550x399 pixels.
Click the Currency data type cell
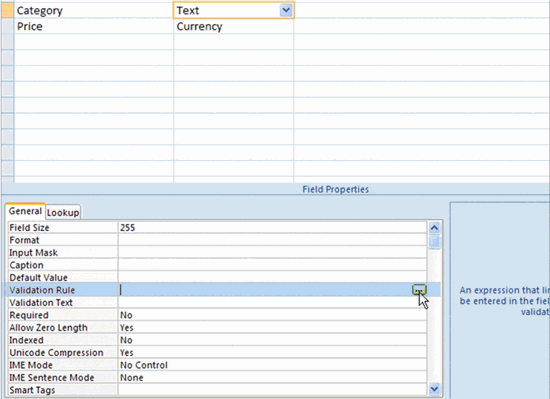234,26
